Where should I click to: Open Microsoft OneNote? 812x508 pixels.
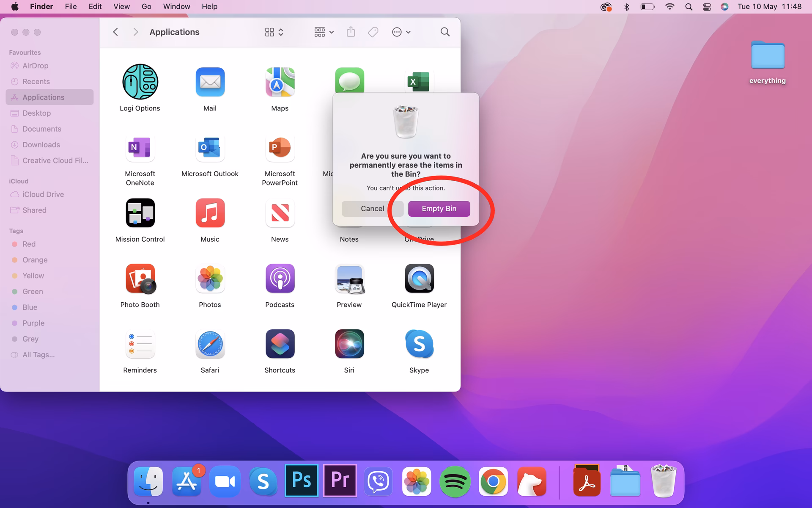coord(140,147)
